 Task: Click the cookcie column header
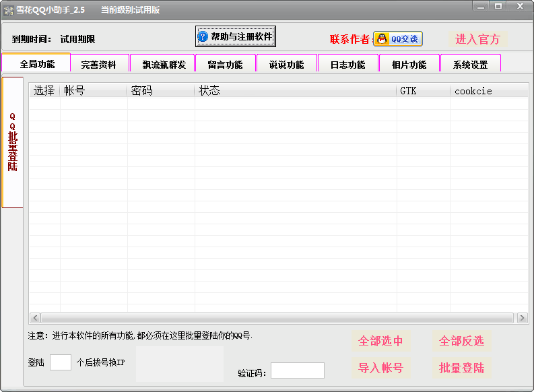[489, 91]
